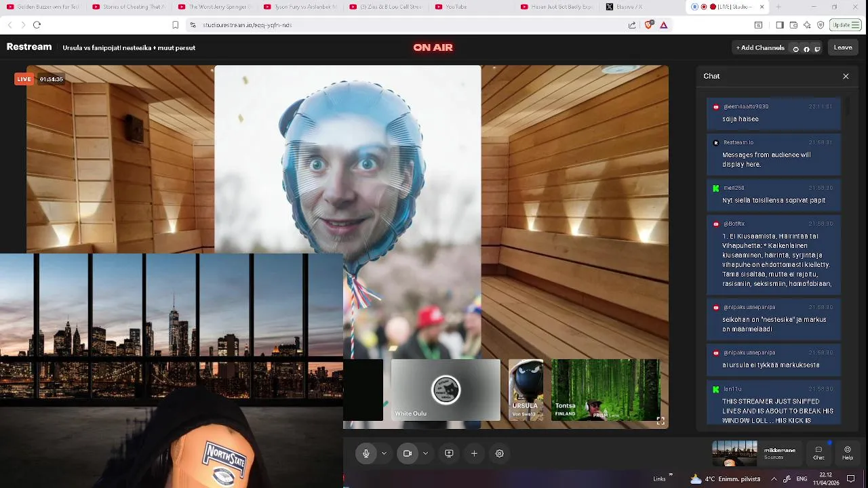Image resolution: width=868 pixels, height=488 pixels.
Task: Click the page search icon in browser toolbar
Action: (x=758, y=25)
